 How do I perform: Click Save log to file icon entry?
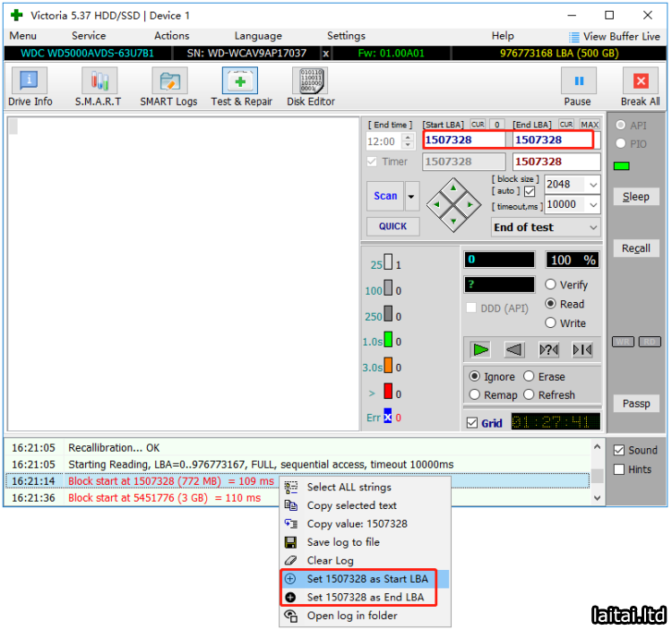[343, 542]
